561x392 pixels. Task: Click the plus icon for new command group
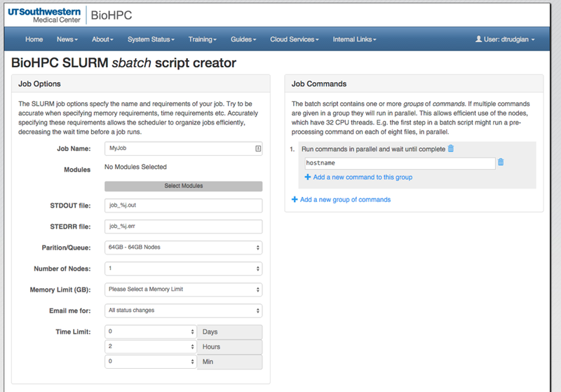coord(295,199)
